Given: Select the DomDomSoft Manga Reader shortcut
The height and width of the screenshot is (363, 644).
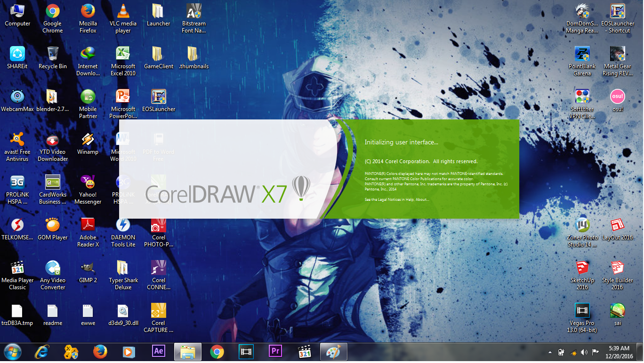Looking at the screenshot, I should point(582,19).
